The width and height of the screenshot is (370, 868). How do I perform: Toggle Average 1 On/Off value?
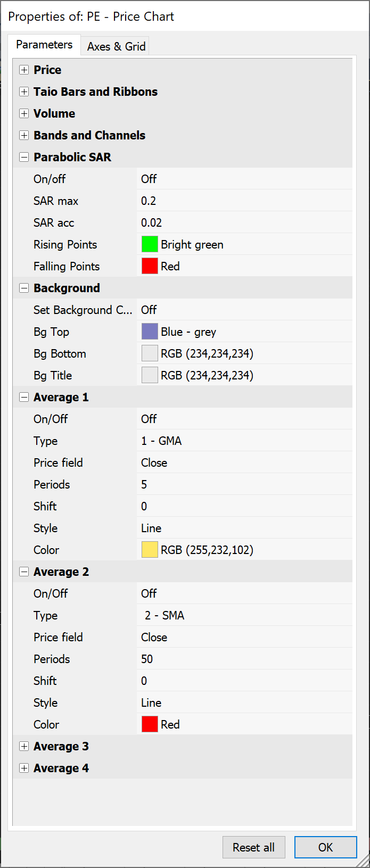[x=149, y=419]
